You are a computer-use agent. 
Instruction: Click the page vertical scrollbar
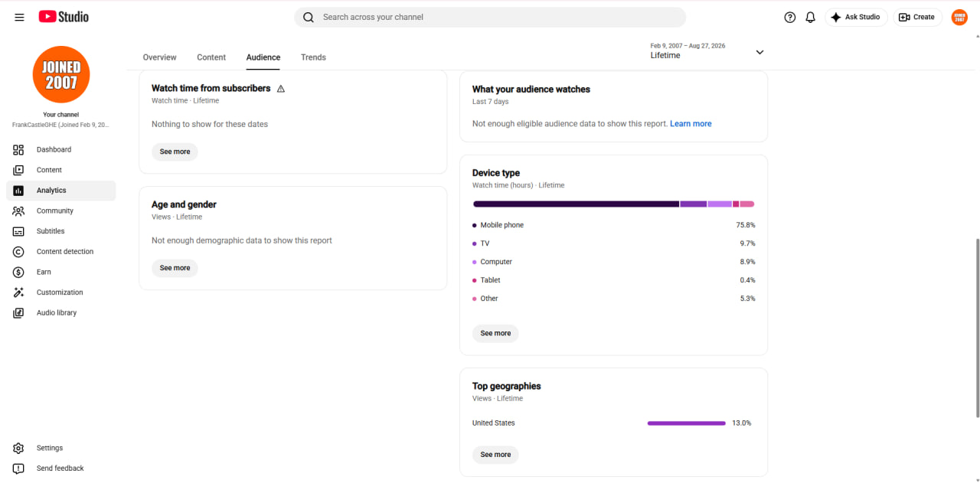976,328
